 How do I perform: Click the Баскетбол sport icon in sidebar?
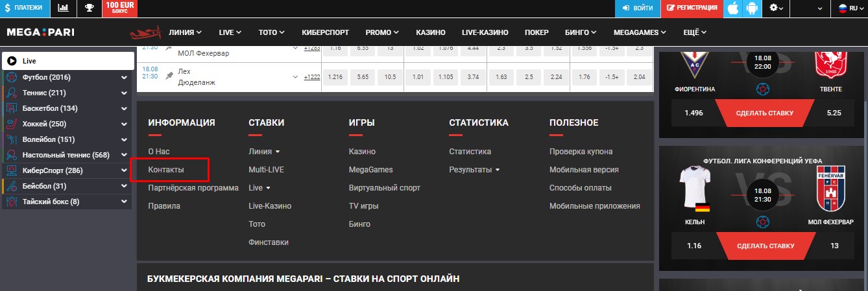12,108
